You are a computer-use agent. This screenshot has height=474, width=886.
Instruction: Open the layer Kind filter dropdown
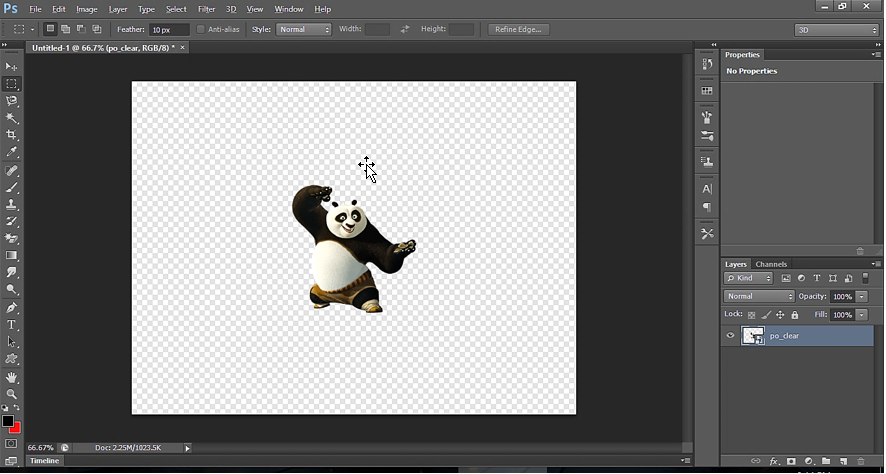(x=748, y=278)
